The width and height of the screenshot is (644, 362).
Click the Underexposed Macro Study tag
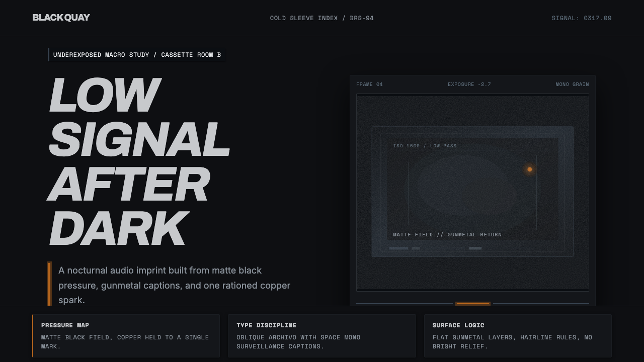(137, 55)
